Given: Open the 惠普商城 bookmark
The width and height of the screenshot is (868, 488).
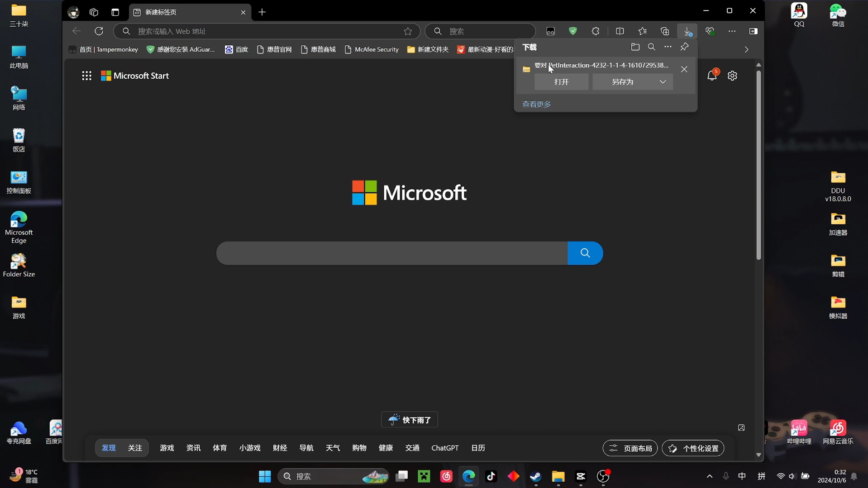Looking at the screenshot, I should 318,49.
